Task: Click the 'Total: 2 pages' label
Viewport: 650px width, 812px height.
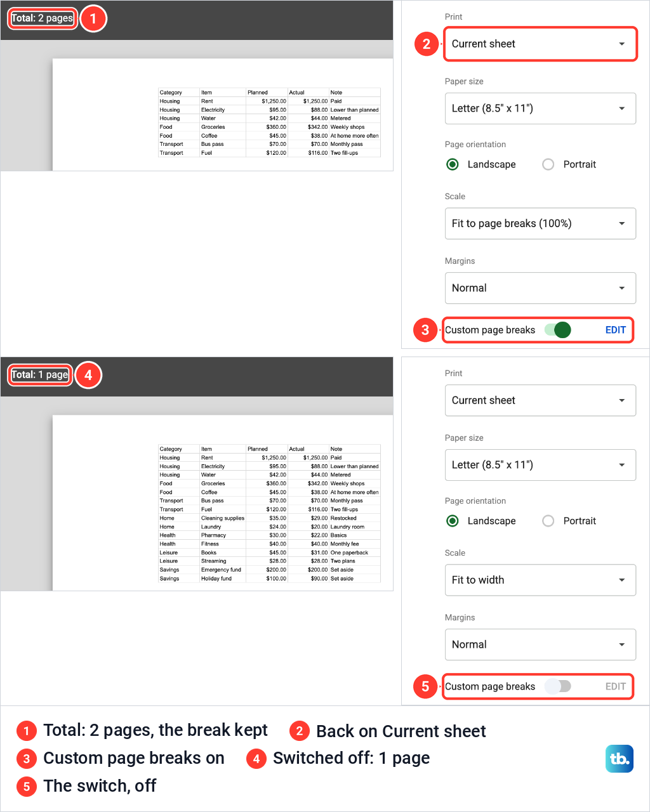Action: pyautogui.click(x=43, y=18)
